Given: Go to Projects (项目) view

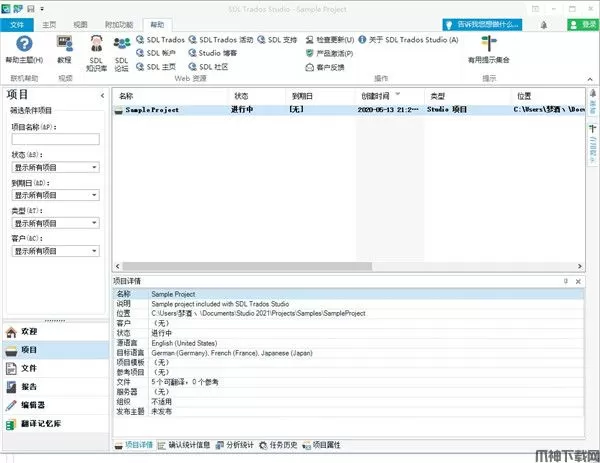Looking at the screenshot, I should [x=56, y=350].
